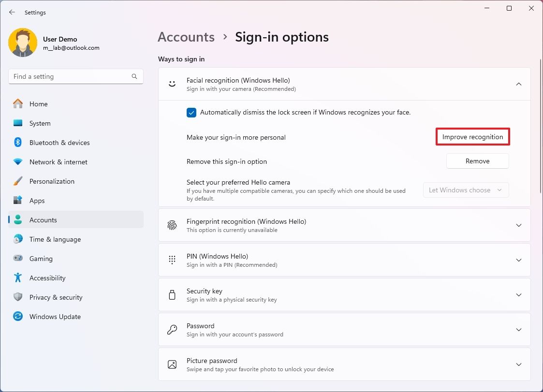543x392 pixels.
Task: Click the Remove sign-in option button
Action: coord(477,161)
